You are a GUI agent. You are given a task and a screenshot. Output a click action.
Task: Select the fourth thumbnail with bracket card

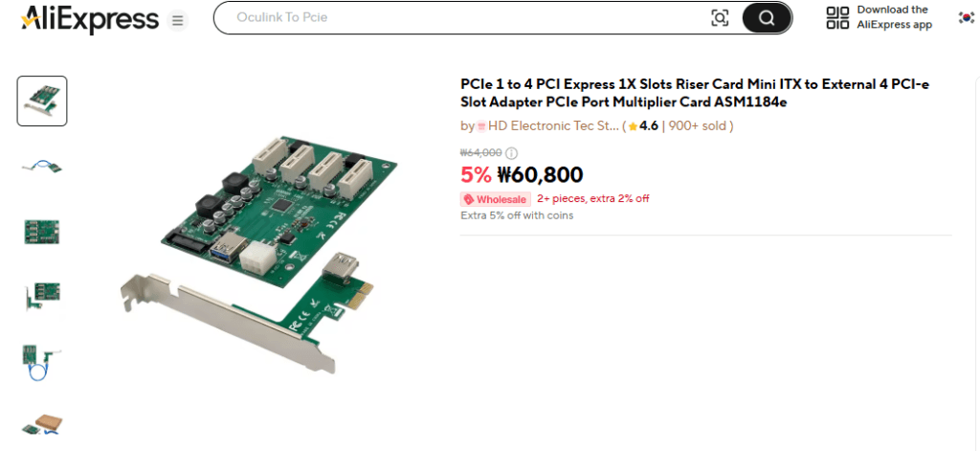click(x=42, y=296)
